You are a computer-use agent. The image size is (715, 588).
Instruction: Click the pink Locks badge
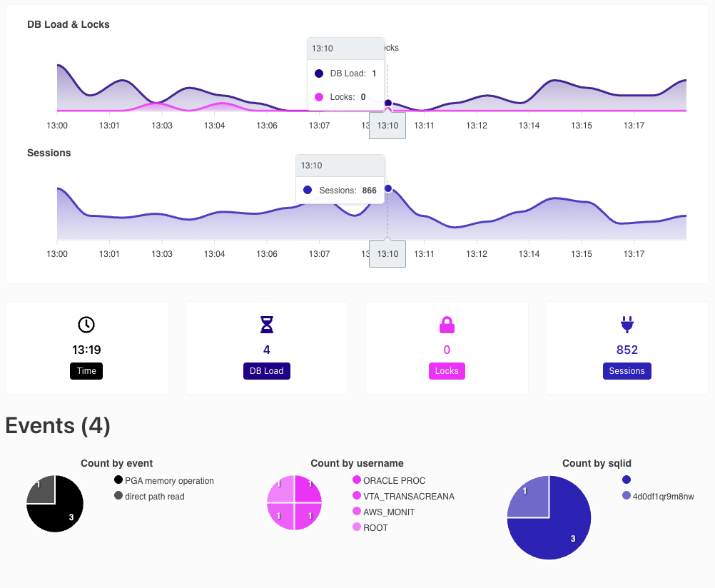coord(447,371)
